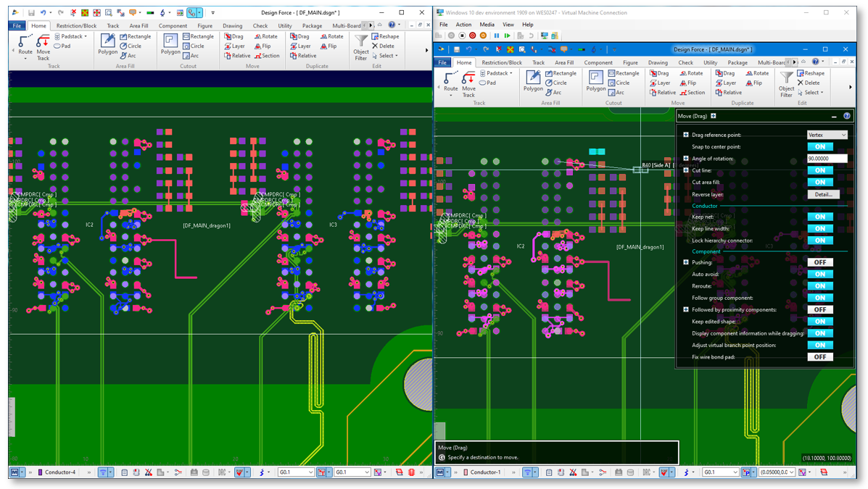Open Object Filter in right window

pyautogui.click(x=786, y=84)
